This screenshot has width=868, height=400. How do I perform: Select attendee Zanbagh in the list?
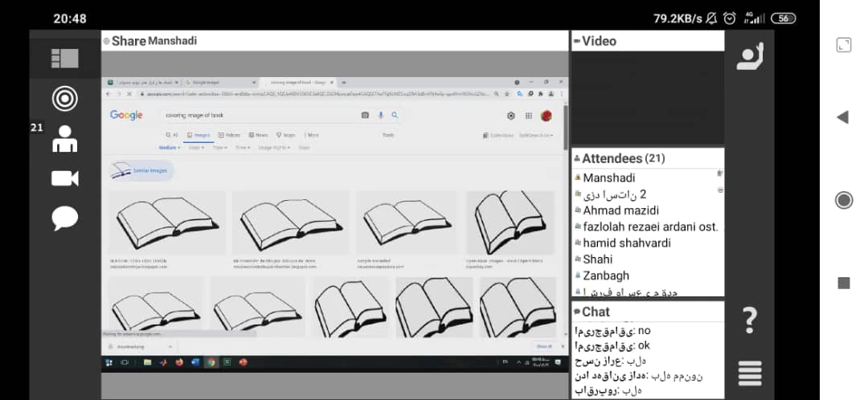pos(607,276)
